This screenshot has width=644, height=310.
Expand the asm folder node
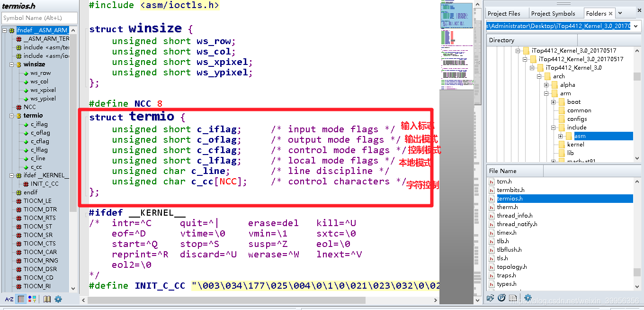pyautogui.click(x=560, y=136)
